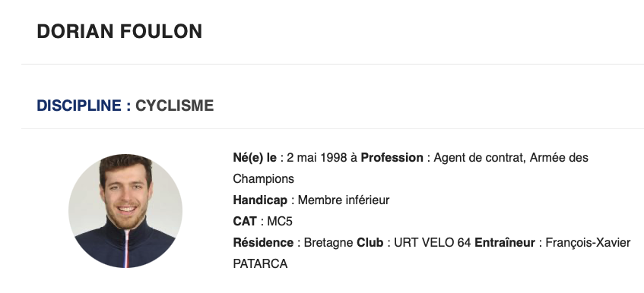Click the bold Club label

point(370,243)
